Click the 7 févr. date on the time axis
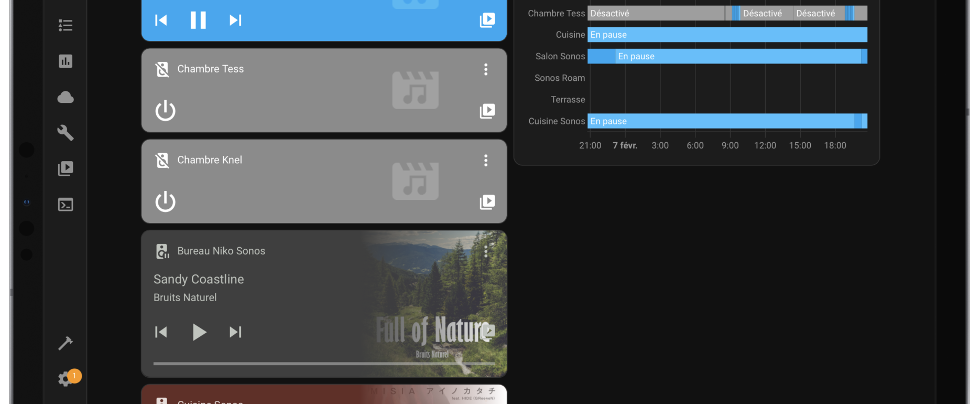The image size is (980, 404). coord(625,145)
